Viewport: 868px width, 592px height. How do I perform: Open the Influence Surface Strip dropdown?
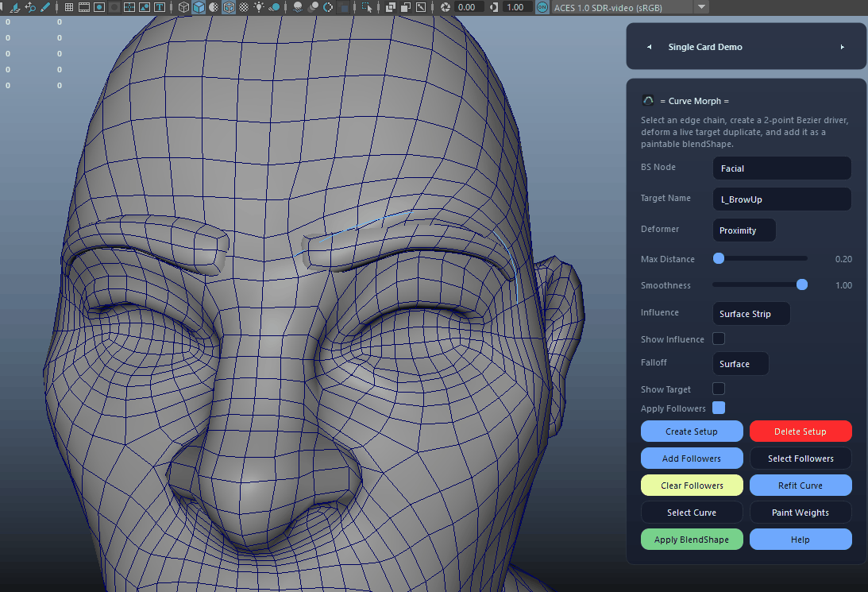click(x=751, y=313)
